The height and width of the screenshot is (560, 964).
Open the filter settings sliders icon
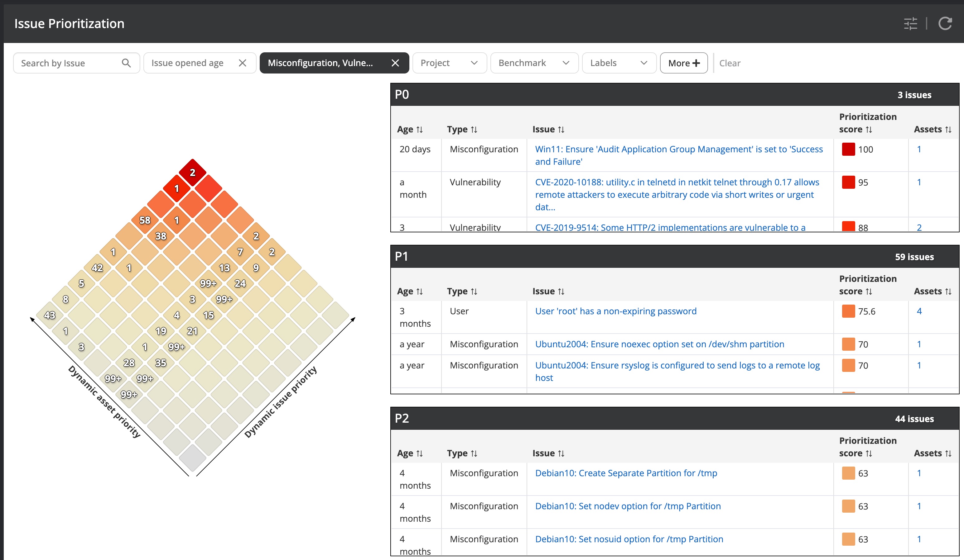tap(910, 24)
